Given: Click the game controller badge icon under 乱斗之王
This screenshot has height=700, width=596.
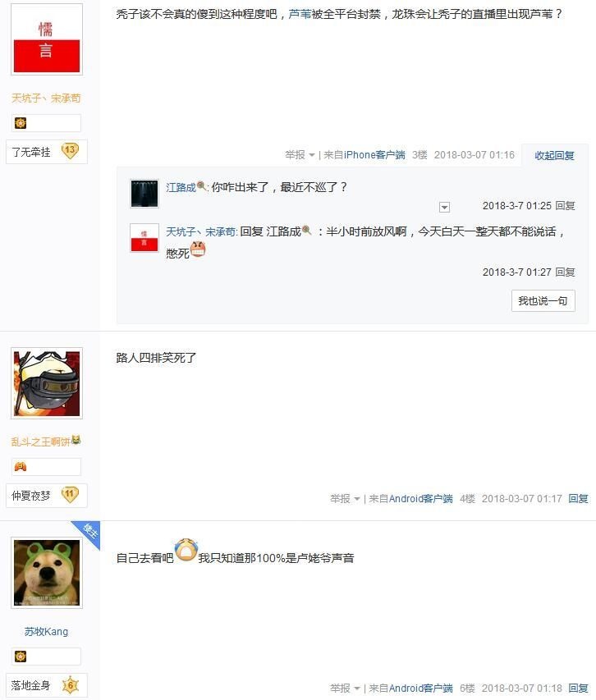Looking at the screenshot, I should pos(21,466).
